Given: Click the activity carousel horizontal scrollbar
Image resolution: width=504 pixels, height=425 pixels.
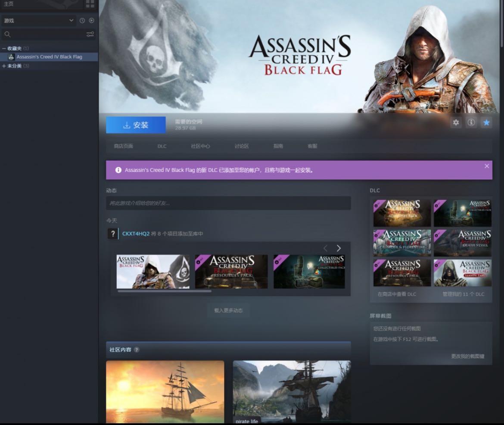Looking at the screenshot, I should [165, 291].
